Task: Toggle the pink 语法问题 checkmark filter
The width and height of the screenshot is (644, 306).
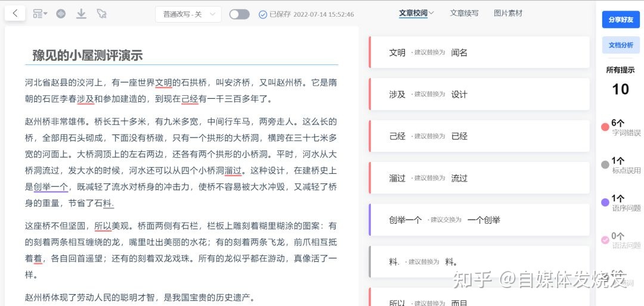Action: pyautogui.click(x=605, y=240)
